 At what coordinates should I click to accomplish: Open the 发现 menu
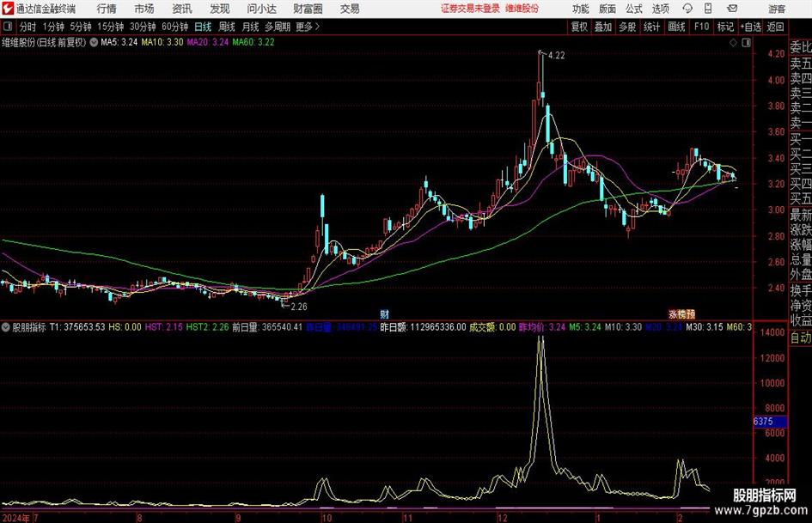tap(220, 9)
